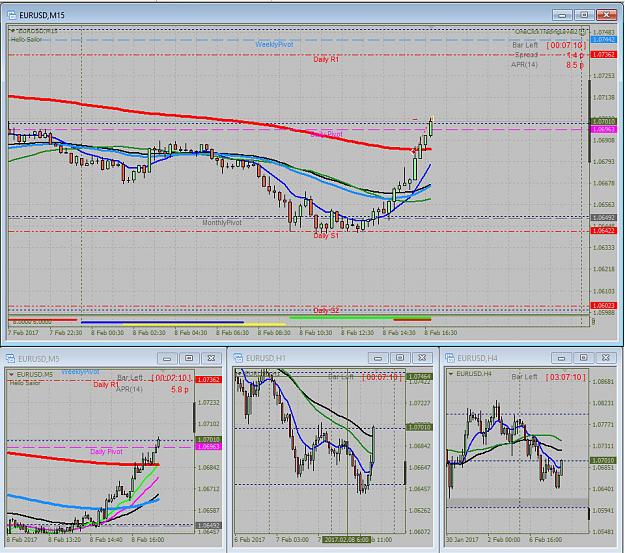
Task: Click "7 Feb 03:00" on H1 time axis
Action: [292, 539]
